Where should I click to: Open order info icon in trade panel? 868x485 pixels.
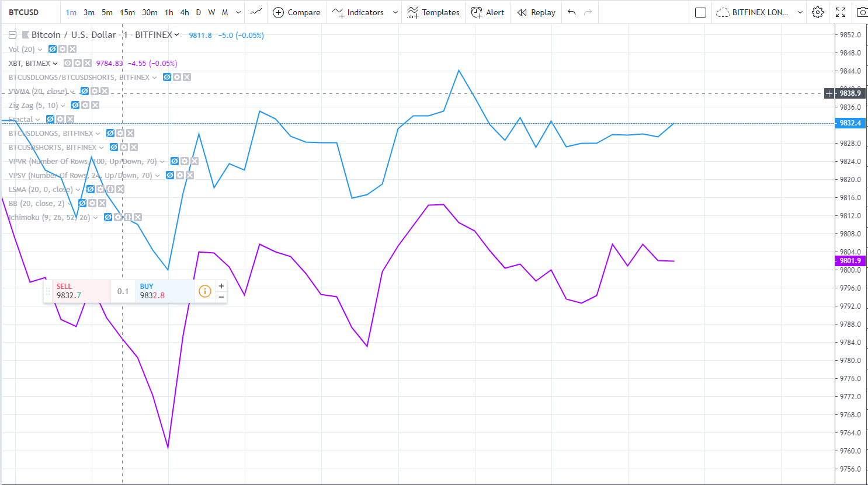(205, 291)
